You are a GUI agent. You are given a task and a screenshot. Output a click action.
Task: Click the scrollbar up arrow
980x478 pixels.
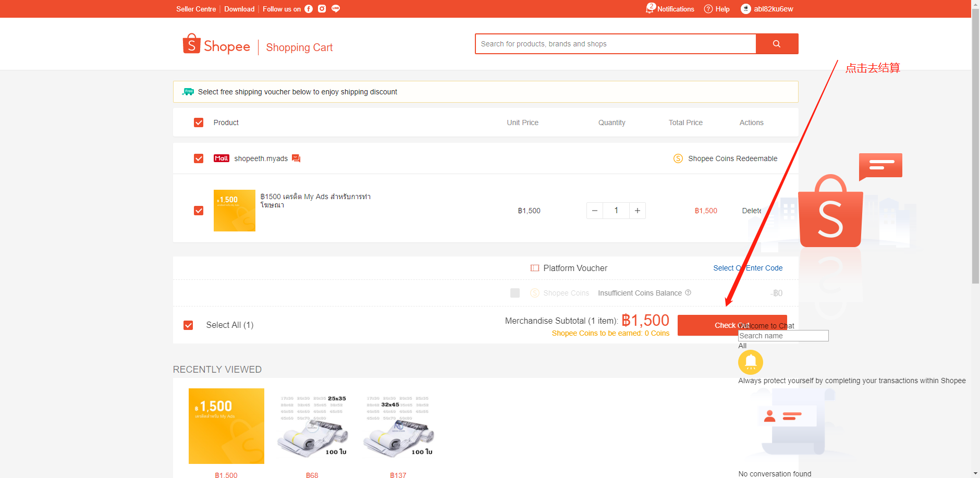coord(975,4)
